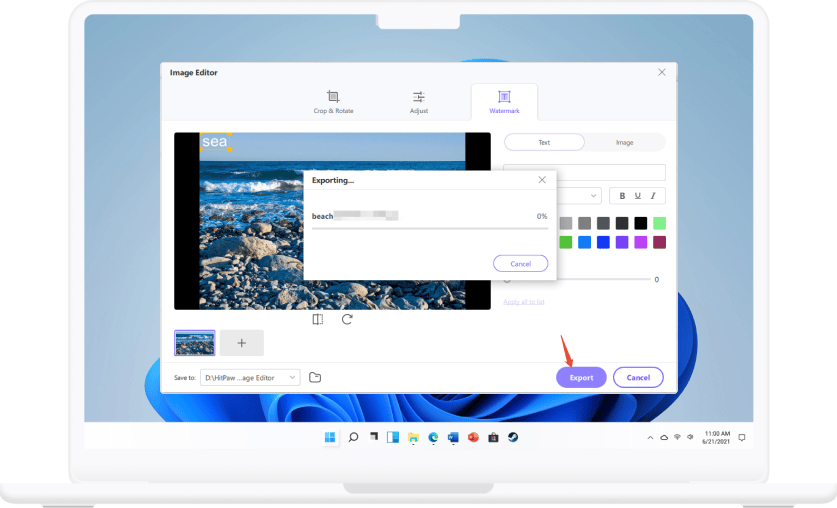Open the Windows Start menu
Viewport: 837px width, 508px height.
tap(330, 438)
